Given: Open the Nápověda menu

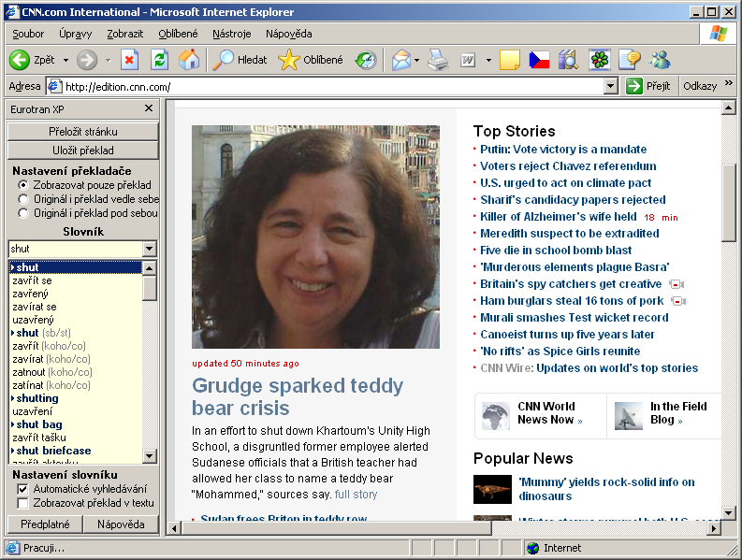Looking at the screenshot, I should tap(289, 34).
